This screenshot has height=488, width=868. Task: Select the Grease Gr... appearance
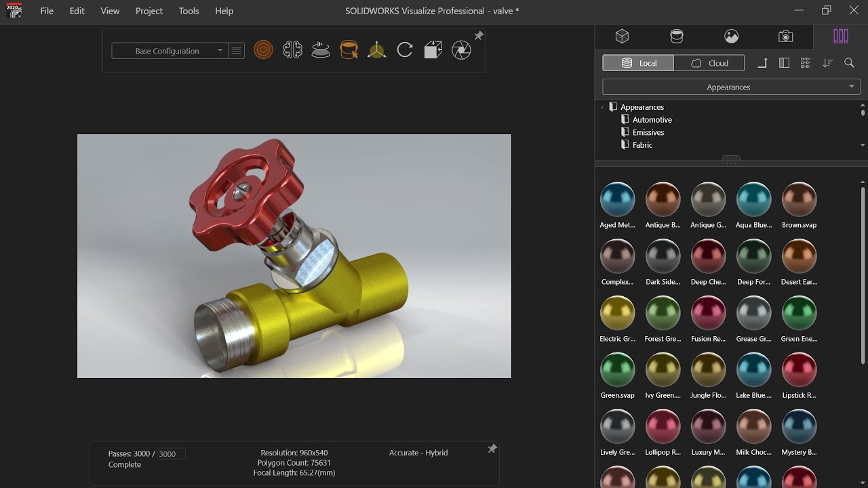tap(753, 319)
